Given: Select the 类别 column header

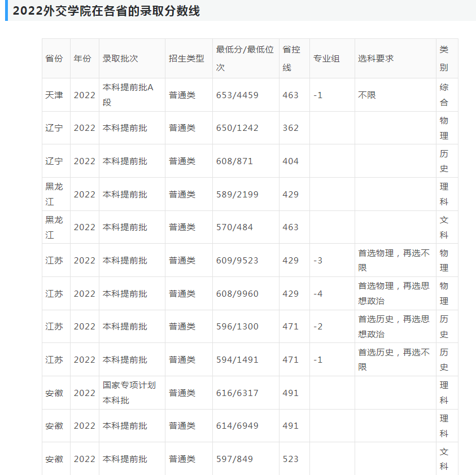Looking at the screenshot, I should pyautogui.click(x=446, y=58).
